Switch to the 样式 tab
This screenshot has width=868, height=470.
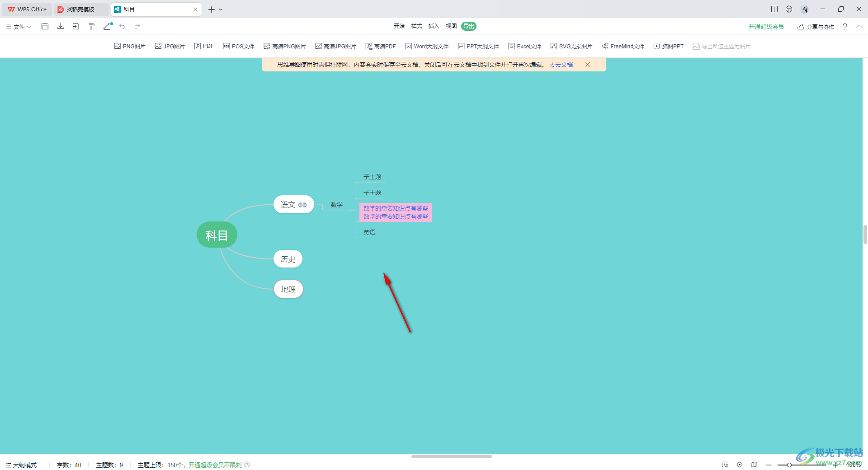click(416, 26)
